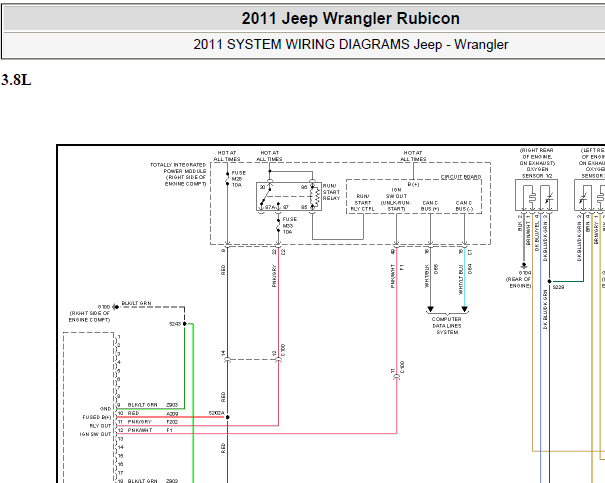Click the relay coil symbol in Run/Start relay
Screen dimensions: 605x483
click(315, 197)
